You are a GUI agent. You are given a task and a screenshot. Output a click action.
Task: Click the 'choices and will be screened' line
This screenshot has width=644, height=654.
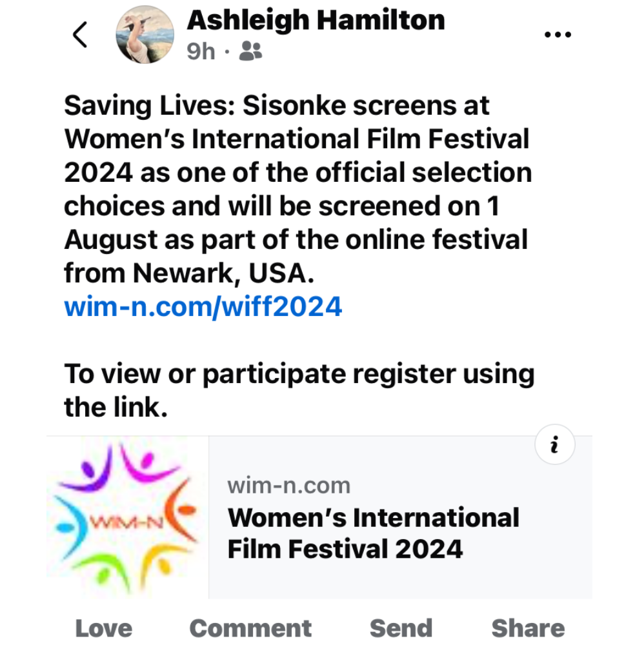point(281,206)
